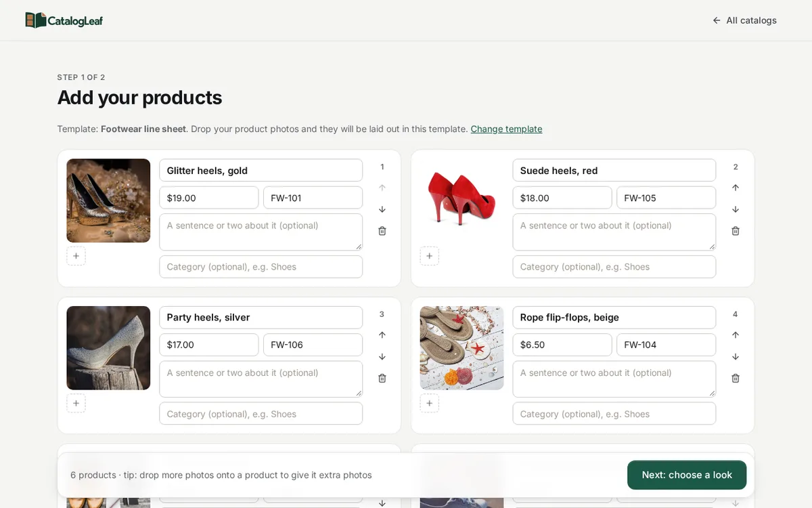Select the red suede heels photo
The height and width of the screenshot is (508, 812).
click(x=461, y=200)
